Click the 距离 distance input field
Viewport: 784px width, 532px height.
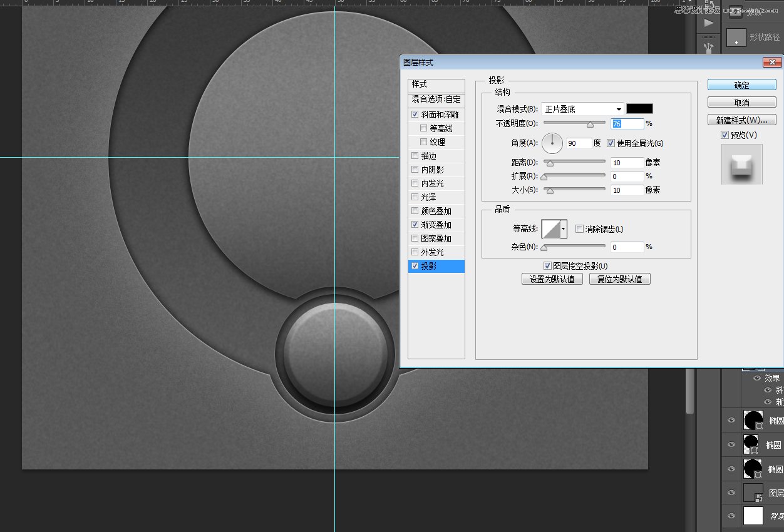click(626, 162)
